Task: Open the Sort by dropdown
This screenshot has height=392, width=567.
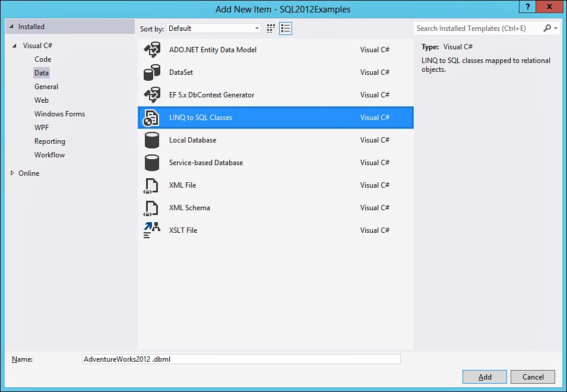Action: pos(214,29)
